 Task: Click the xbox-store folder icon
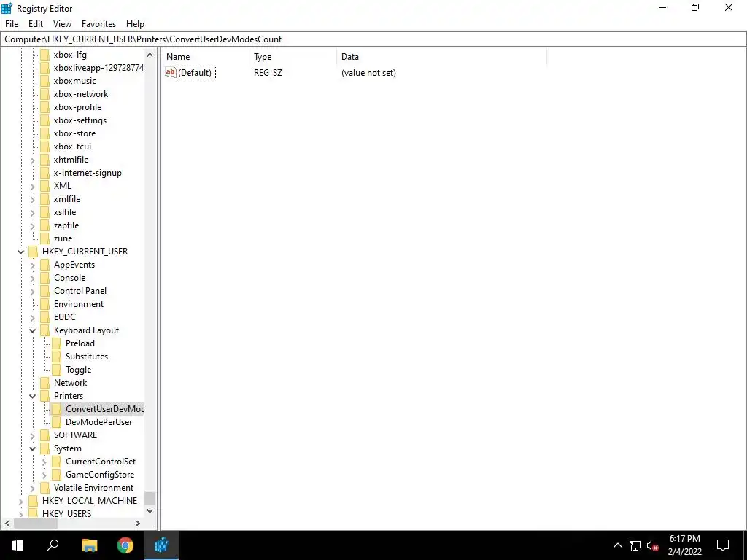click(44, 133)
